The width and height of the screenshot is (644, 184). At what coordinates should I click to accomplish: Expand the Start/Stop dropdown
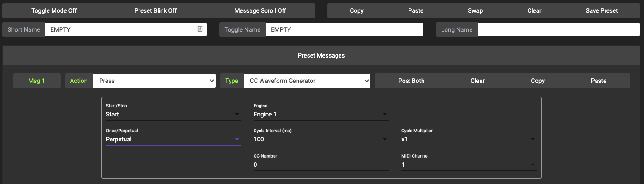pos(173,115)
